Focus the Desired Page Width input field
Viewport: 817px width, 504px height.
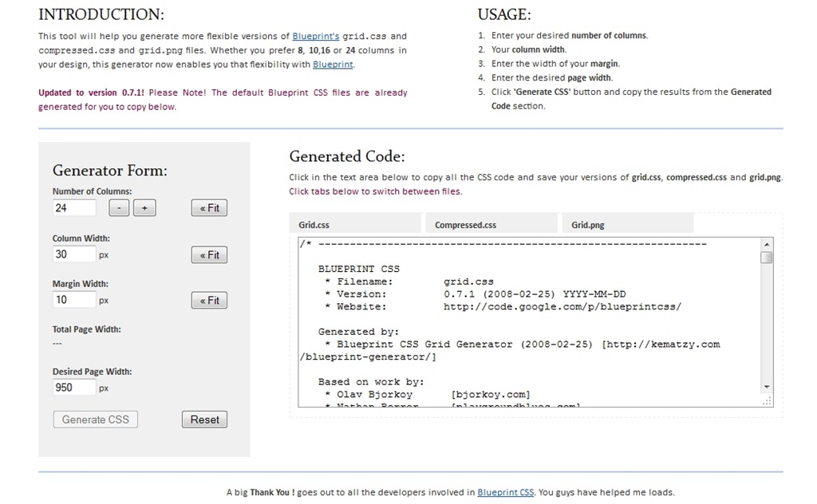(74, 388)
